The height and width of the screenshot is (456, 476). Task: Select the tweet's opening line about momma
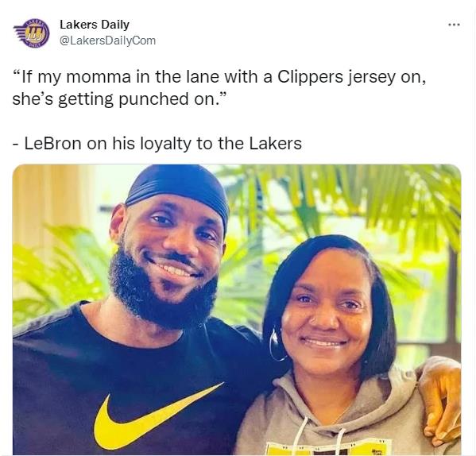pos(219,77)
